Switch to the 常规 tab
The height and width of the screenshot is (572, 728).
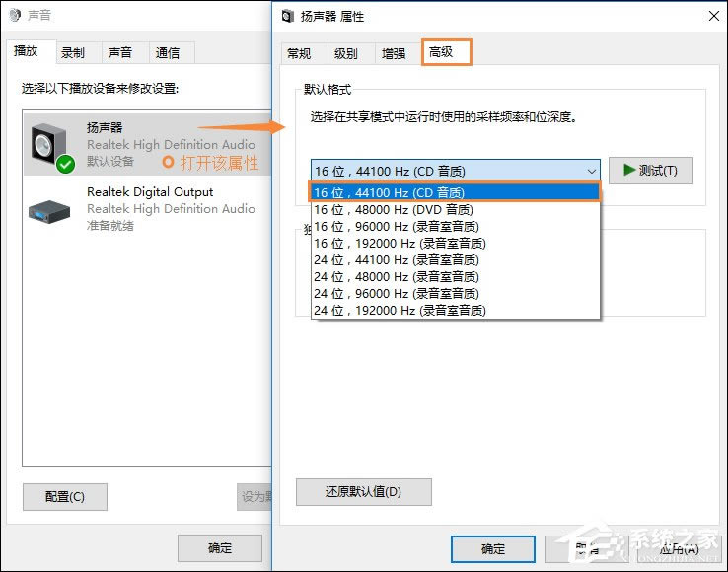(x=304, y=54)
